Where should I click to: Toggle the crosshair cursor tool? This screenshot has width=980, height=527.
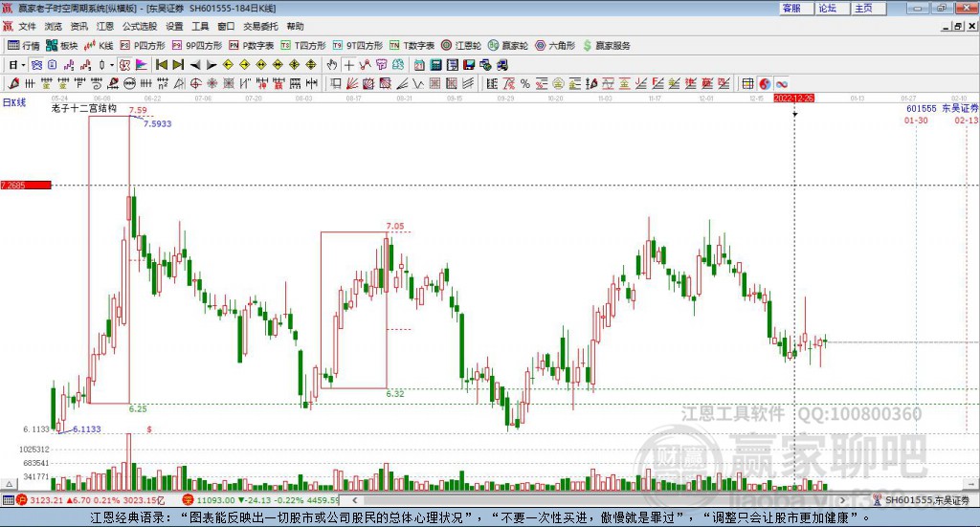tap(348, 65)
